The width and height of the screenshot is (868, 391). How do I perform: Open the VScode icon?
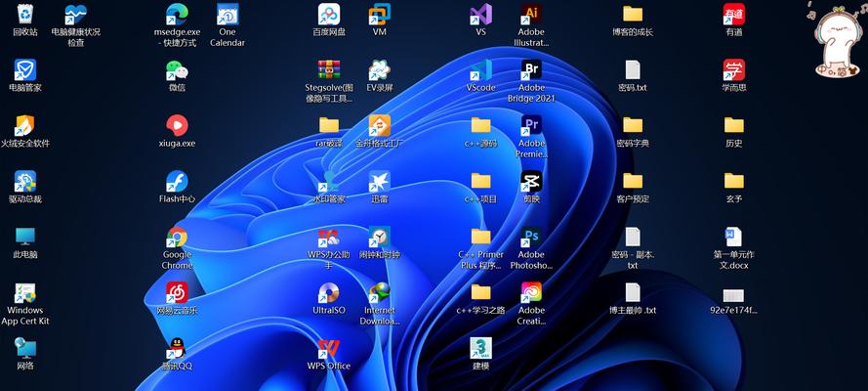(x=481, y=70)
